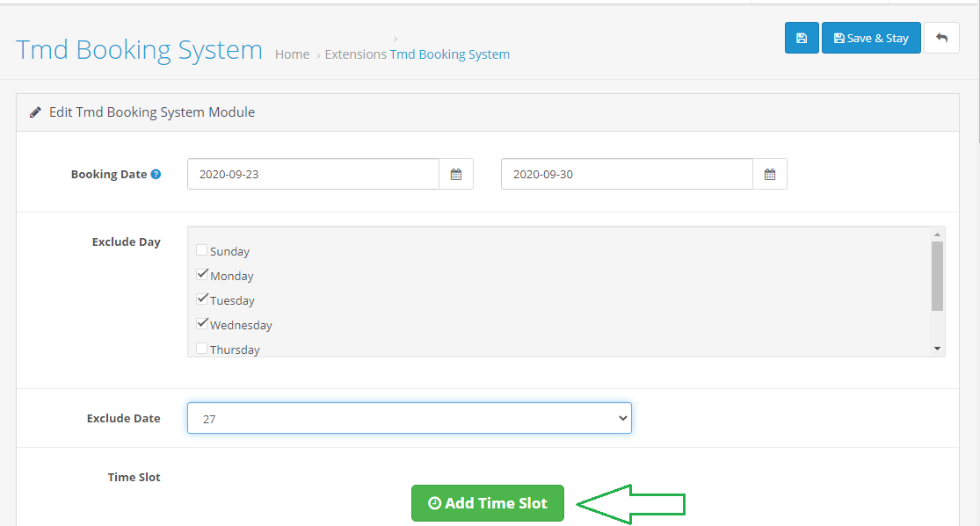
Task: Click the Exclude Day list scroll down arrow
Action: coord(937,349)
